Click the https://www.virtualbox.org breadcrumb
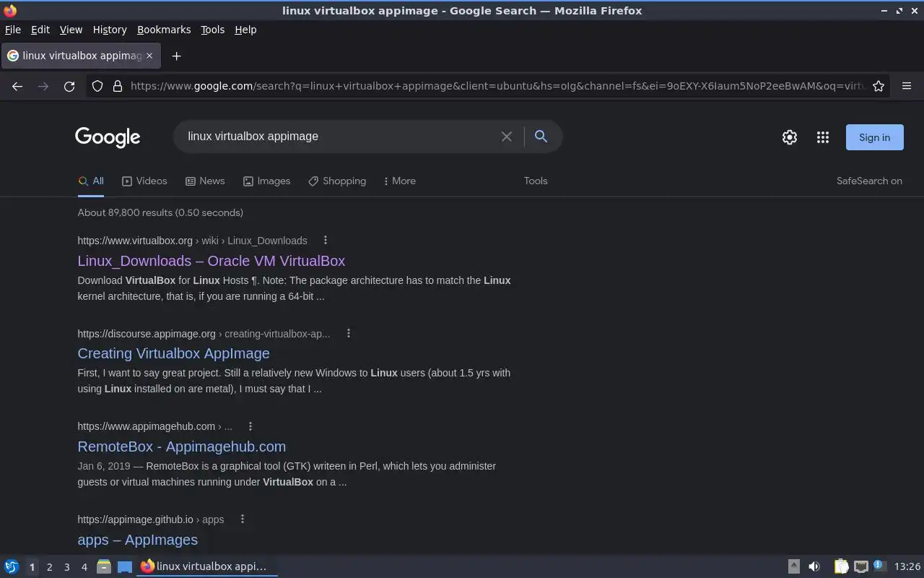Screen dimensions: 924x578 [135, 241]
